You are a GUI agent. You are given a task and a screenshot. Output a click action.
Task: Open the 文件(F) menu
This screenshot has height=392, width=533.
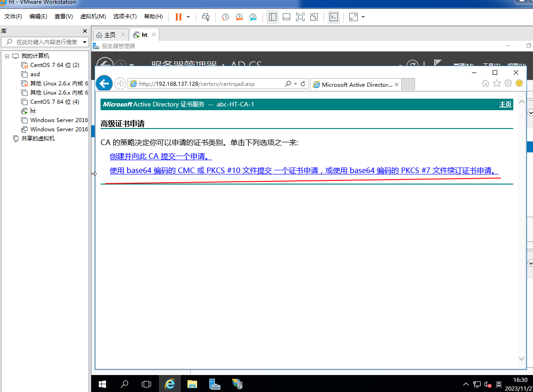[x=13, y=17]
